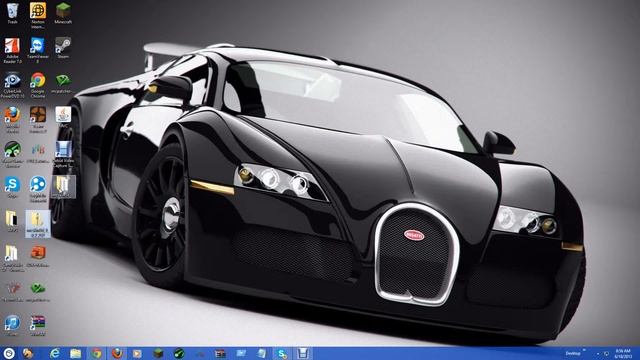The height and width of the screenshot is (360, 640).
Task: Select the TeamViewer desktop shortcut
Action: tap(38, 50)
